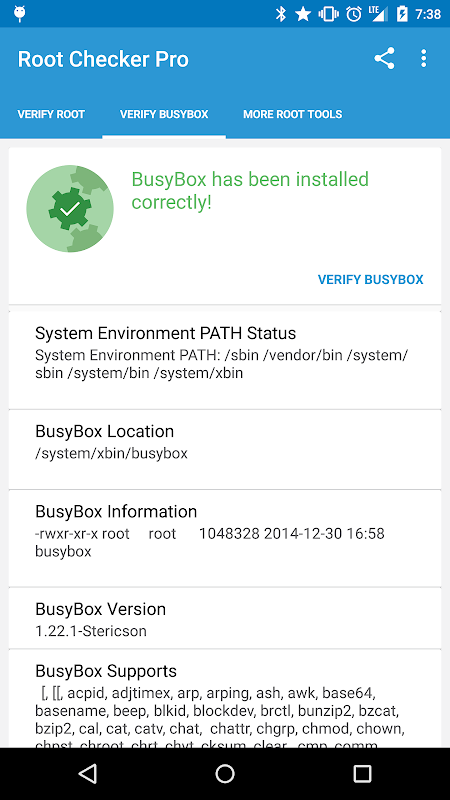Open the three-dot overflow menu

tap(423, 59)
